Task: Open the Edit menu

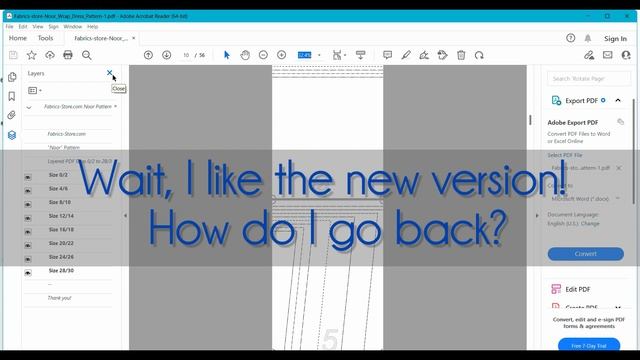Action: (23, 27)
